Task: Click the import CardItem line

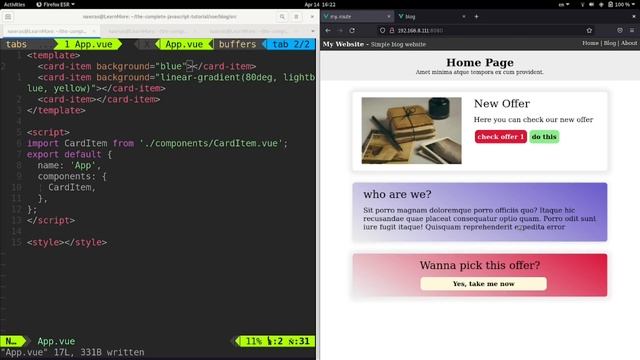Action: coord(158,143)
